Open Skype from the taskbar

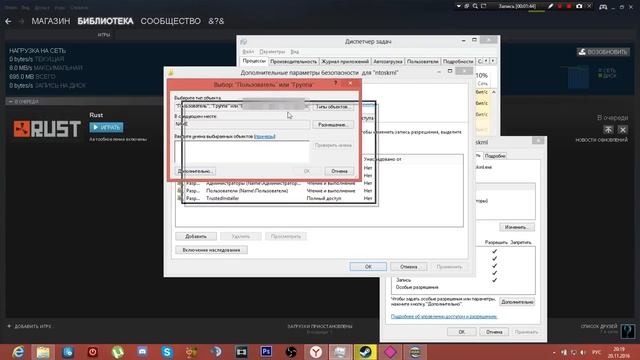pyautogui.click(x=167, y=352)
